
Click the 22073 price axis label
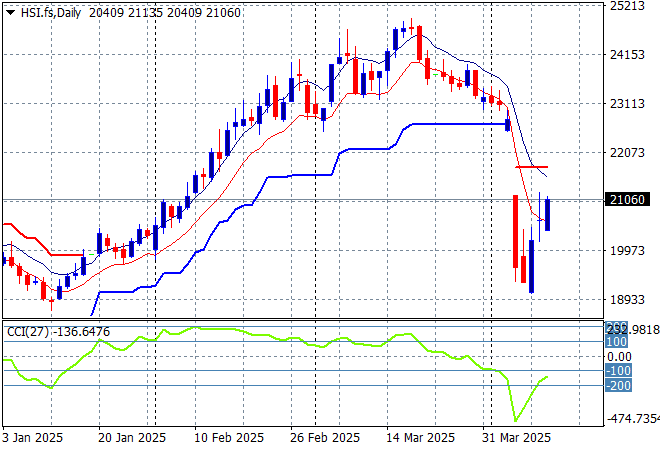(x=627, y=152)
